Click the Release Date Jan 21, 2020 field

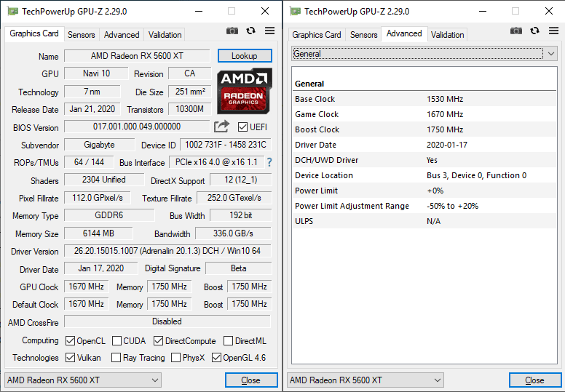pos(92,109)
